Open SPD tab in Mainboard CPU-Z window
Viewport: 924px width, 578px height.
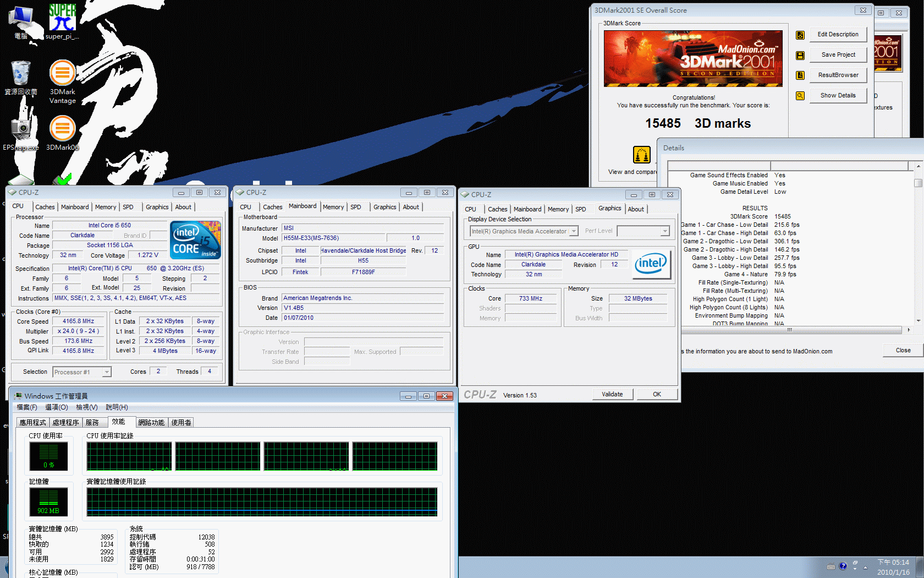[356, 207]
